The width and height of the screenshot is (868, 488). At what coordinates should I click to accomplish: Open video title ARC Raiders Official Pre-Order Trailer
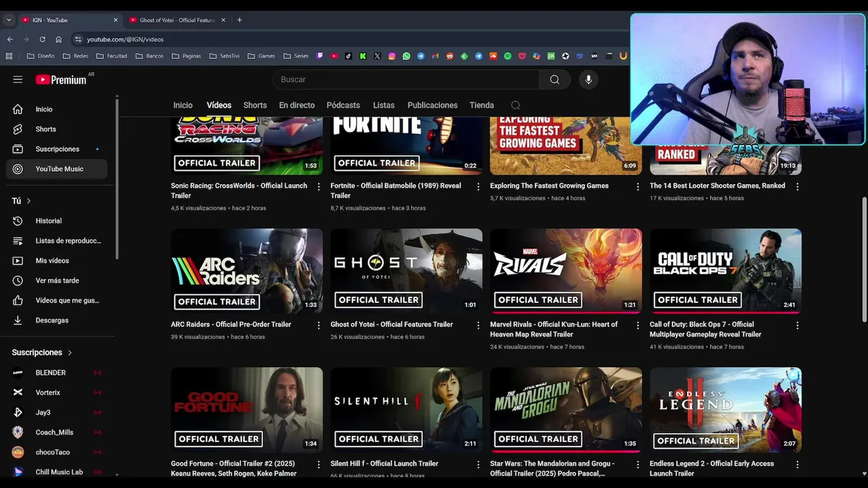tap(231, 325)
